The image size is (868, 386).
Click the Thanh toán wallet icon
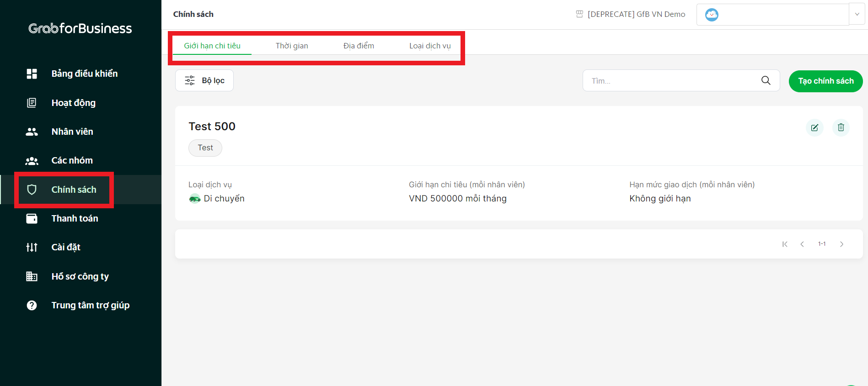pos(32,218)
